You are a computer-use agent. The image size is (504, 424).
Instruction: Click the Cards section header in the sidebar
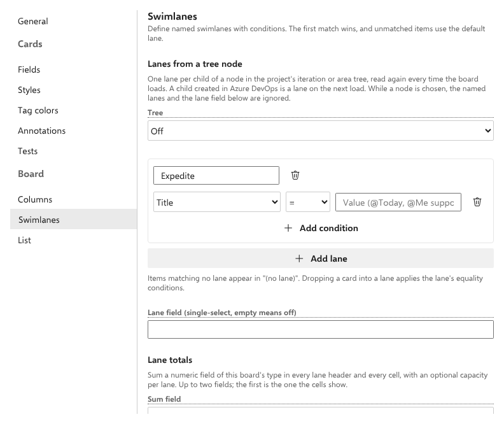point(30,44)
